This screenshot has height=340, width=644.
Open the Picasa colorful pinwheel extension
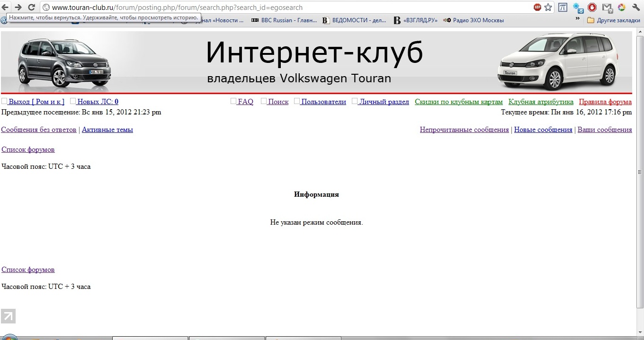click(x=621, y=7)
